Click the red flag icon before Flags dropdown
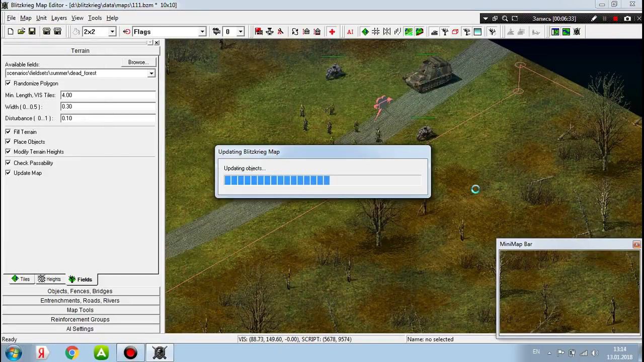Image resolution: width=644 pixels, height=362 pixels. pos(127,32)
